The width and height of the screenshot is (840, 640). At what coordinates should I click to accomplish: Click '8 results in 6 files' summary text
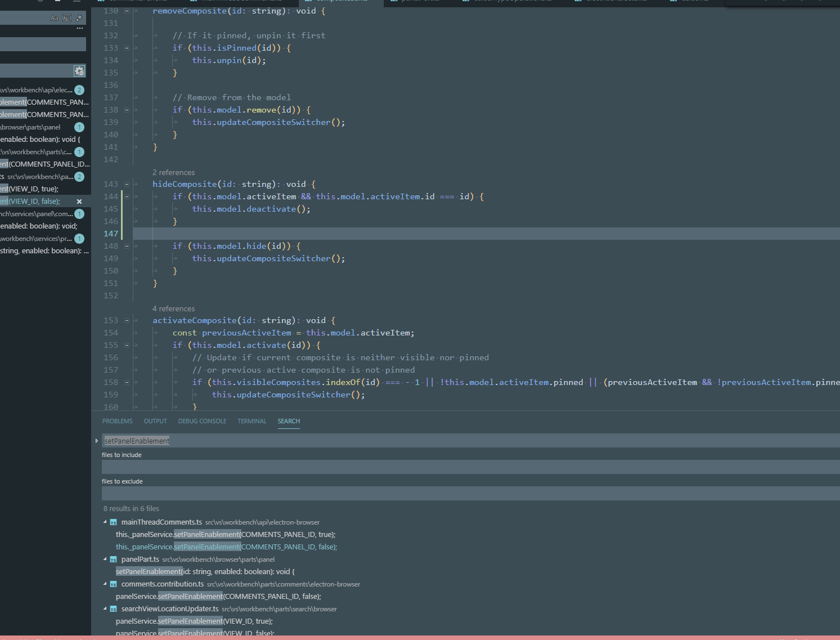(131, 508)
